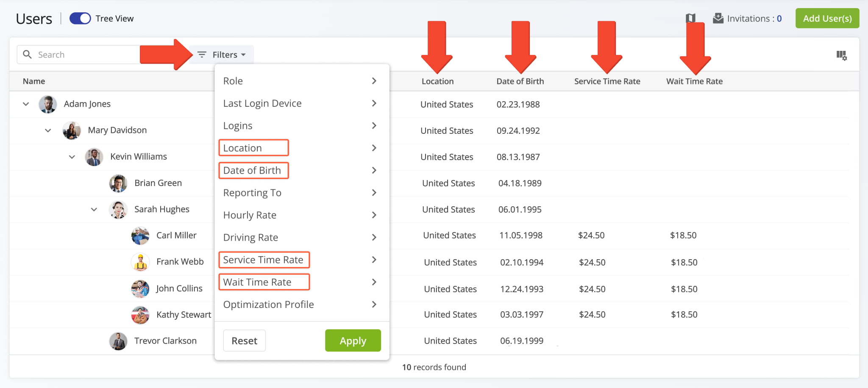Open the Invitations inbox icon
868x388 pixels.
(718, 18)
